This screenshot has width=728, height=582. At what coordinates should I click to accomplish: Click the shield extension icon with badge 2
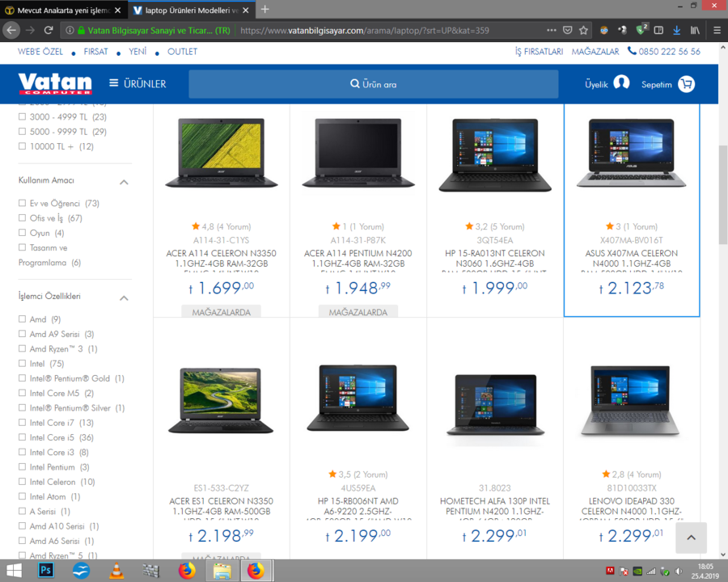641,29
